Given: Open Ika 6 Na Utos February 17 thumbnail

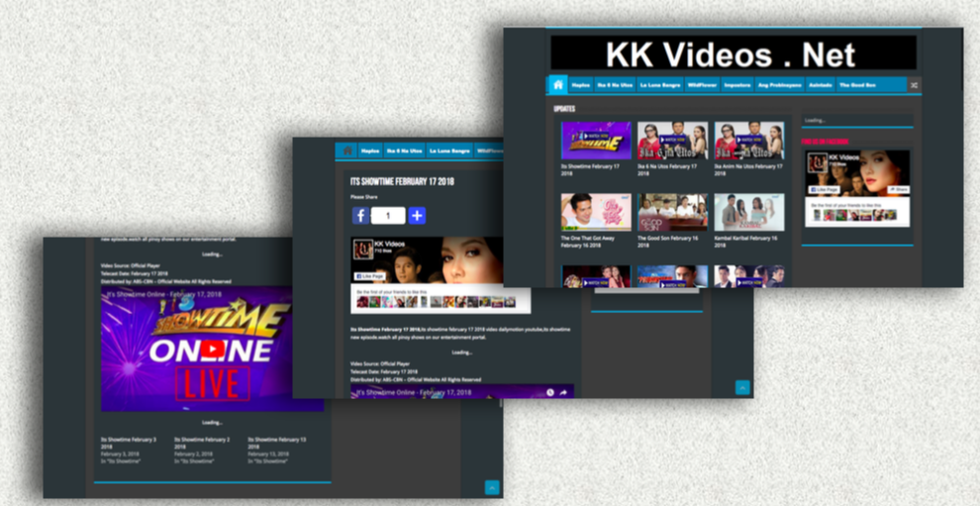Looking at the screenshot, I should click(672, 140).
